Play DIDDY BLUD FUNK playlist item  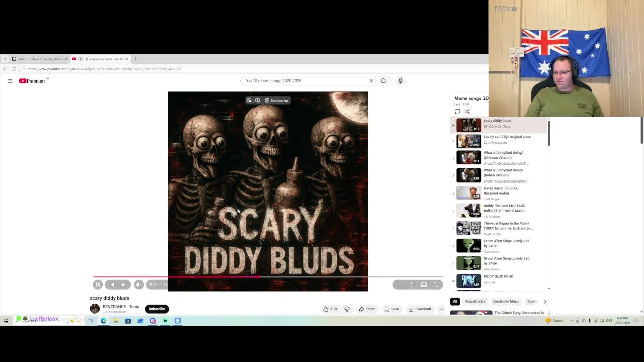click(x=498, y=280)
